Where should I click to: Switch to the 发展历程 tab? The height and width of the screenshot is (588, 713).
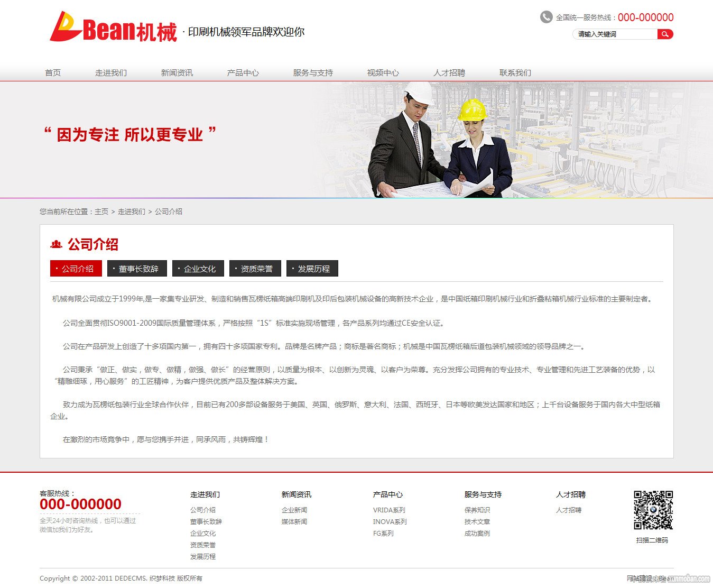(312, 269)
